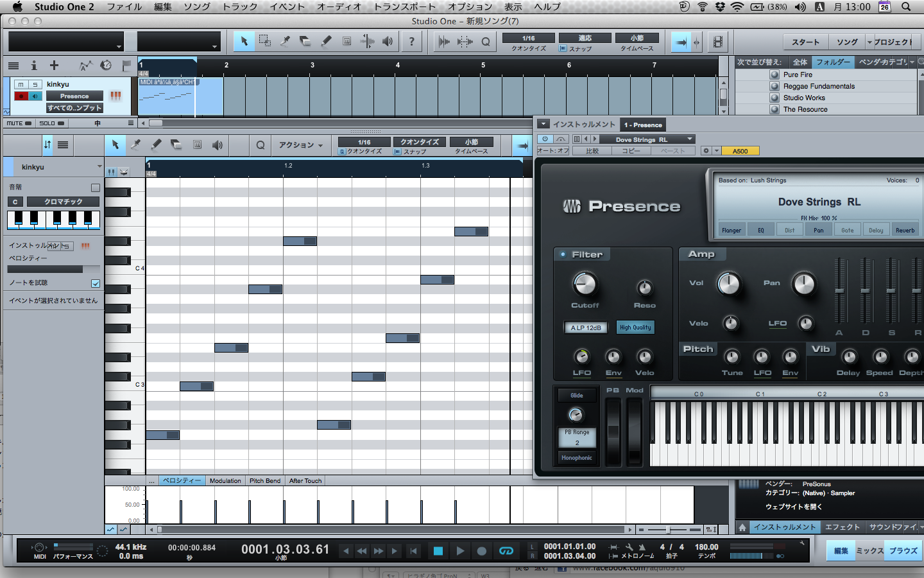Uncheck the ノートを試聴 checkbox
Image resolution: width=924 pixels, height=578 pixels.
point(96,283)
